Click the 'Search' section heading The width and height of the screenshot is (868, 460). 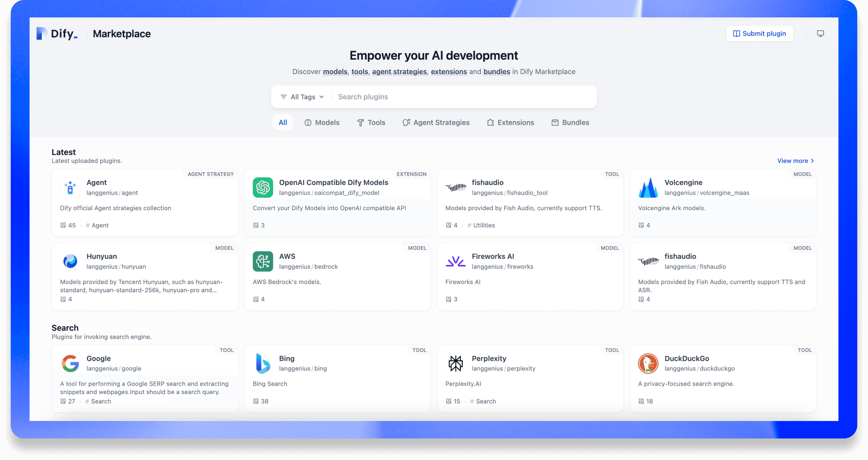pos(65,328)
